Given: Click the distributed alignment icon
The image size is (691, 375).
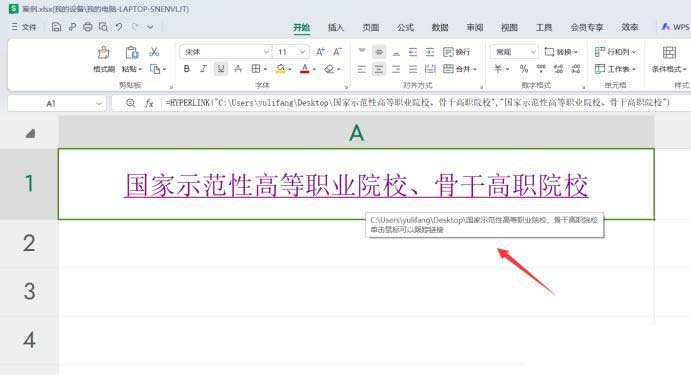Looking at the screenshot, I should point(430,69).
